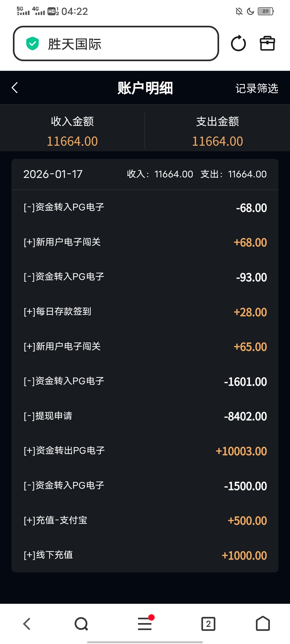This screenshot has width=290, height=644.
Task: Open the browser toolbox icon
Action: [267, 43]
